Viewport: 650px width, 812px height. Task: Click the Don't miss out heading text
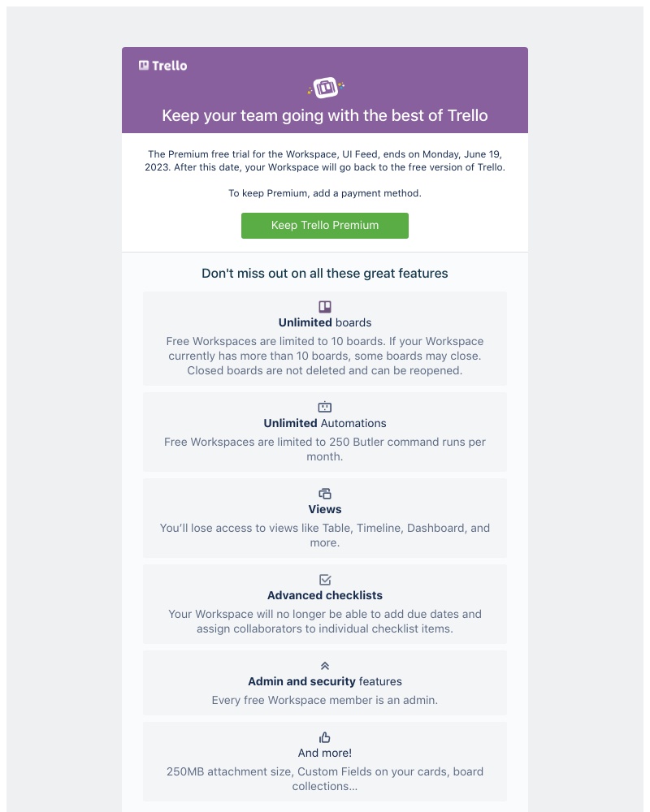coord(325,274)
